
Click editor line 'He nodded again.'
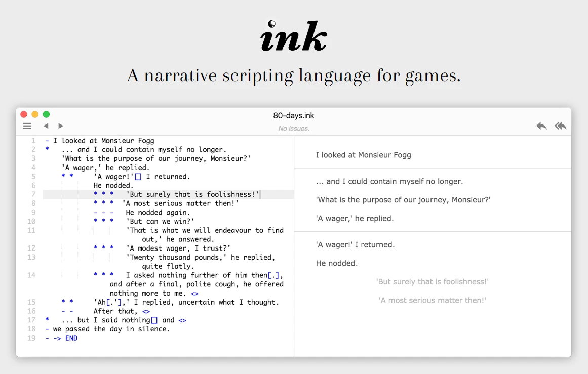(x=158, y=213)
